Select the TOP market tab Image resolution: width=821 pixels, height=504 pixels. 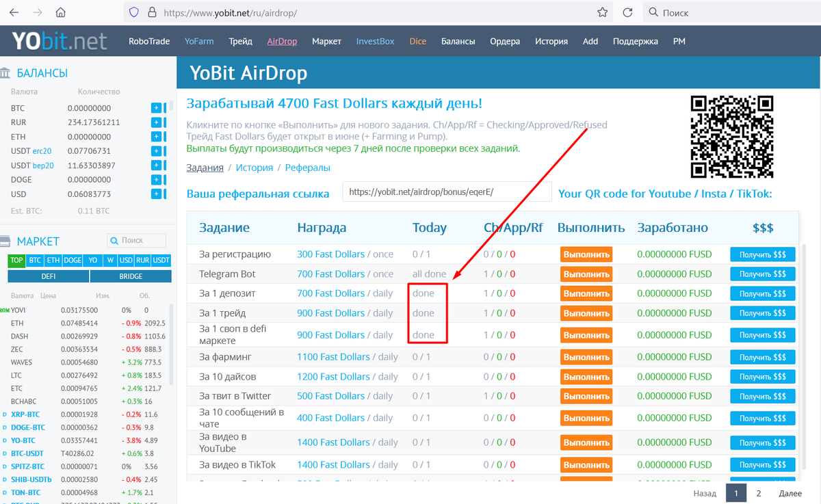[16, 261]
